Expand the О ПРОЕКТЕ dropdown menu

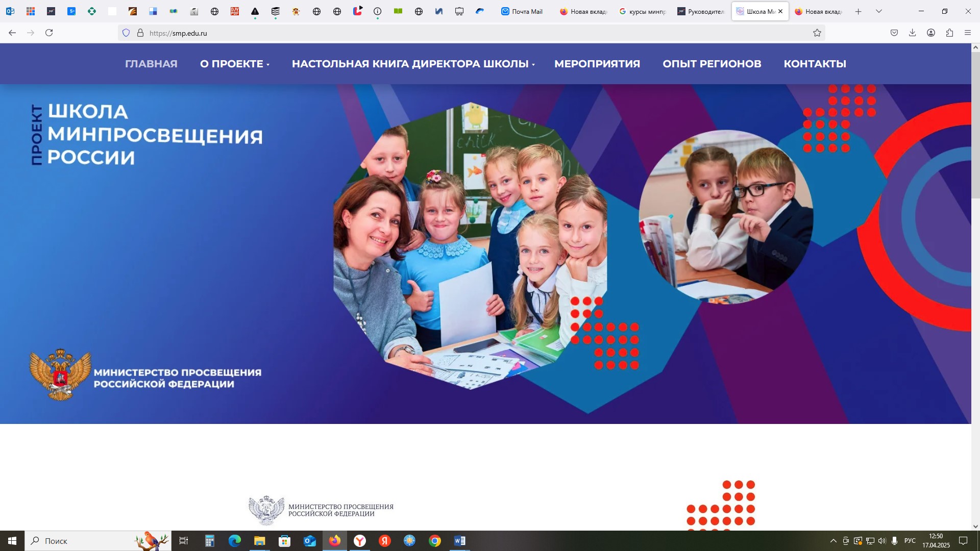coord(235,64)
